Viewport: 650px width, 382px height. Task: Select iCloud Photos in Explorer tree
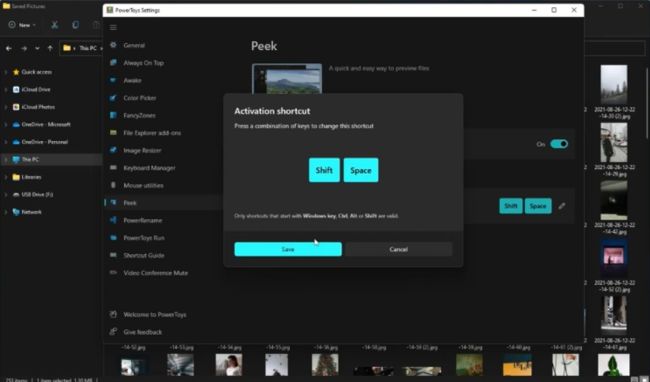coord(38,107)
